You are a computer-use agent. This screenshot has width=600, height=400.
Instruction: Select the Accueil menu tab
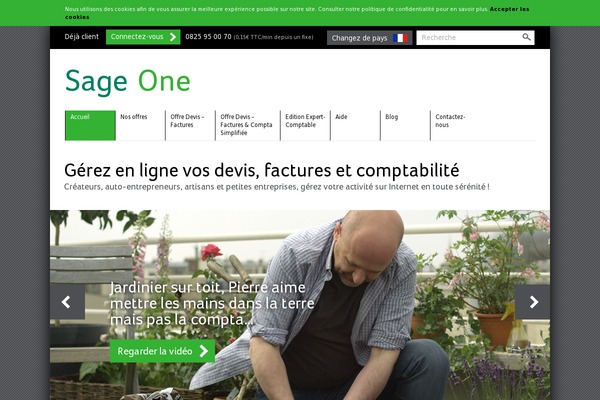pos(90,125)
